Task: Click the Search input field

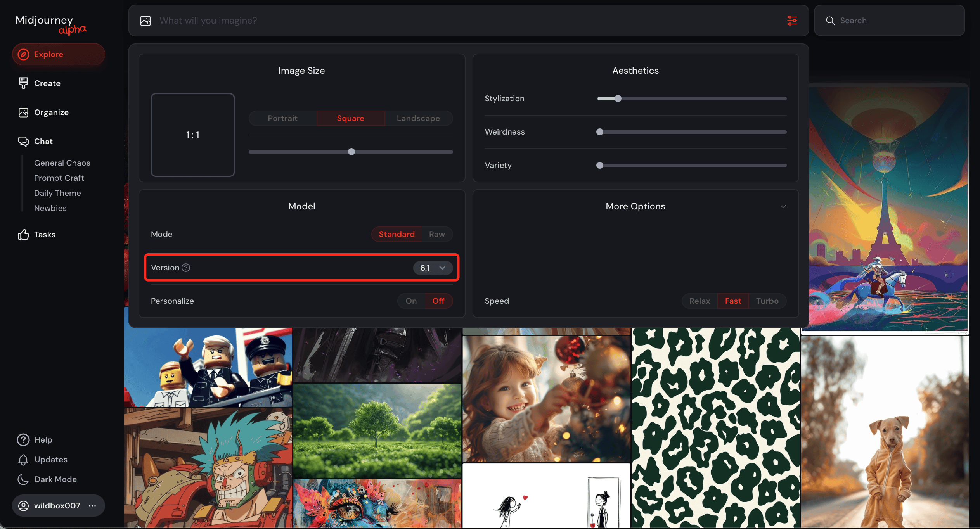Action: click(889, 21)
